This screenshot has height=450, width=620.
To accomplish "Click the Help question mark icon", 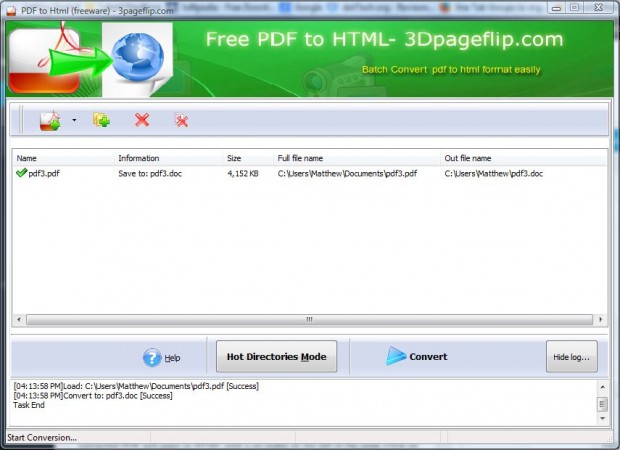I will click(x=152, y=357).
